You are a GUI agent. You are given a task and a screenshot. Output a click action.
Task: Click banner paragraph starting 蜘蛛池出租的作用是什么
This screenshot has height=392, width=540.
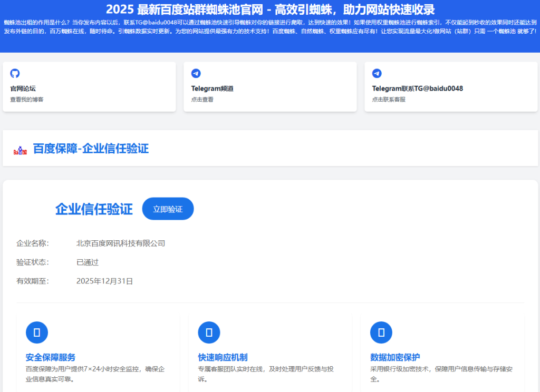click(270, 27)
